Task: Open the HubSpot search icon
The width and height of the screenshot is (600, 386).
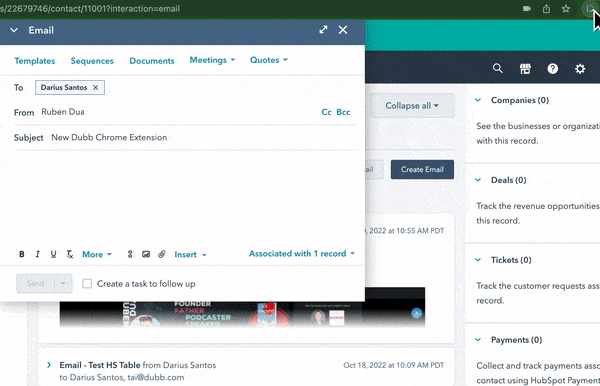Action: pyautogui.click(x=497, y=68)
